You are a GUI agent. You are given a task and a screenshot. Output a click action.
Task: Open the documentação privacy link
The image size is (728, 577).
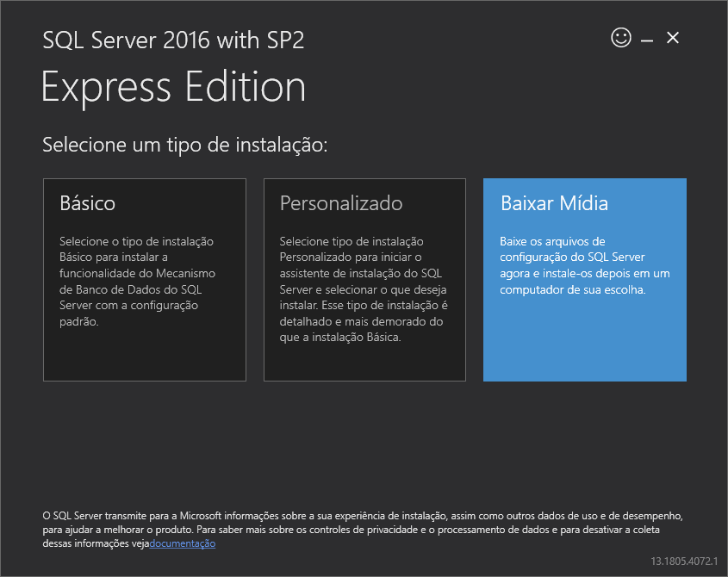pyautogui.click(x=183, y=543)
